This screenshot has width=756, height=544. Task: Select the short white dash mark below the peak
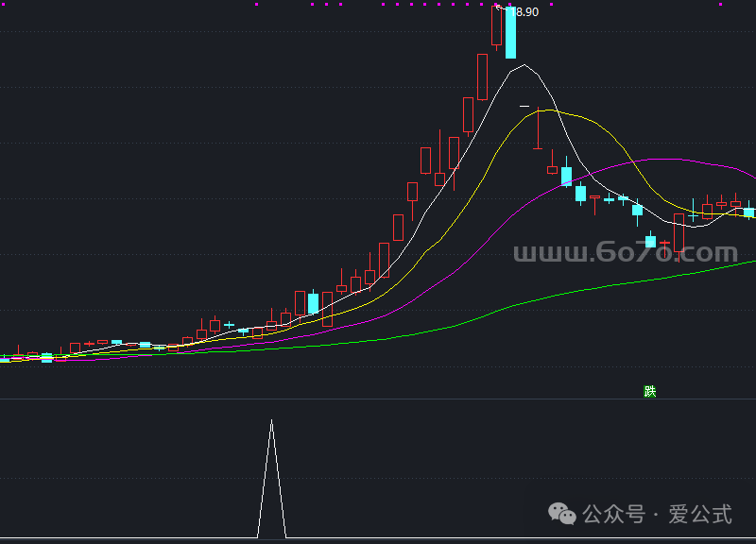(x=524, y=108)
